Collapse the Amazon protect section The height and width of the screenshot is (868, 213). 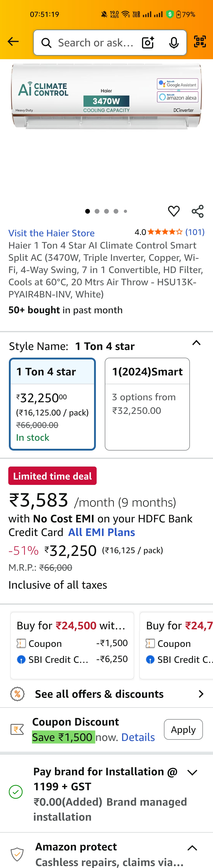192,848
